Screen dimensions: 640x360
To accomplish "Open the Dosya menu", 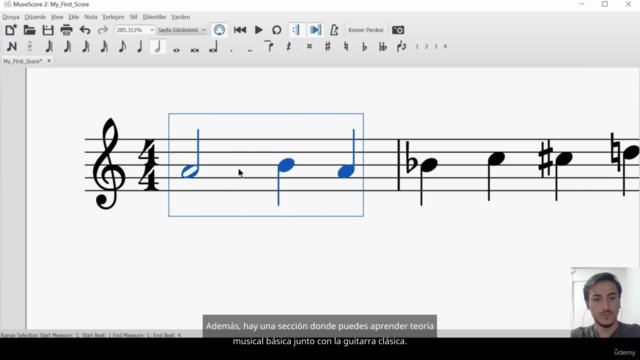I will [x=11, y=17].
